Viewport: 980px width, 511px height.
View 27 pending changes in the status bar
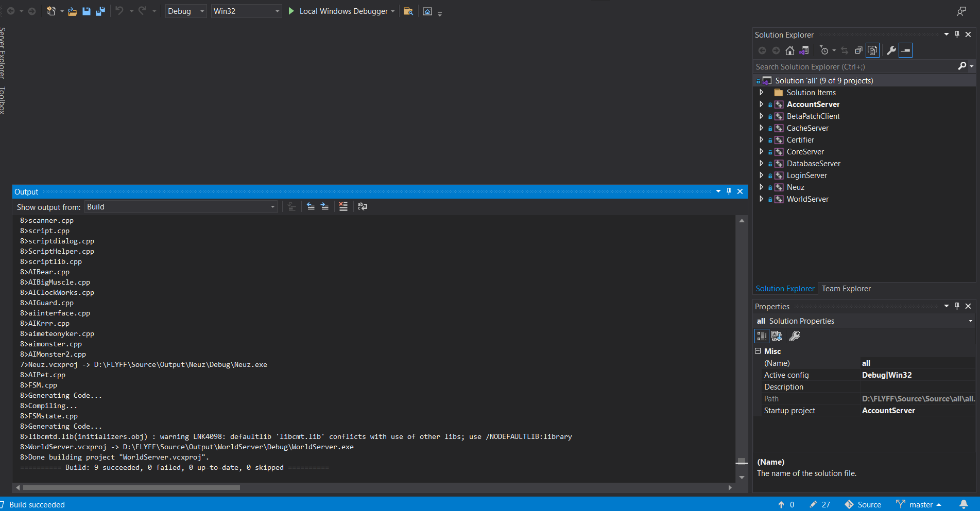[820, 504]
